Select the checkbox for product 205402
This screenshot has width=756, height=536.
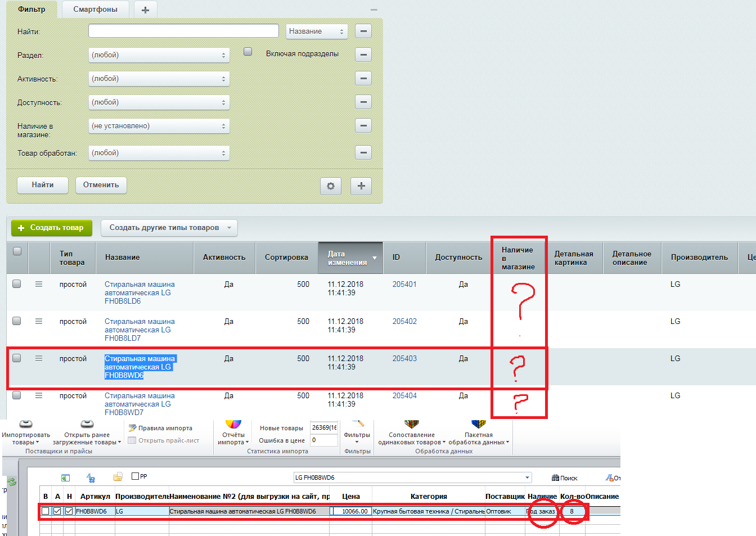17,321
